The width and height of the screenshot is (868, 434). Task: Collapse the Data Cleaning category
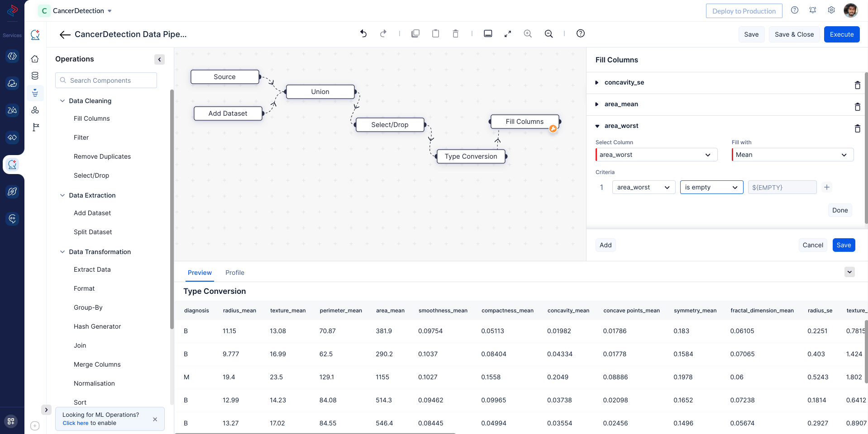tap(62, 101)
